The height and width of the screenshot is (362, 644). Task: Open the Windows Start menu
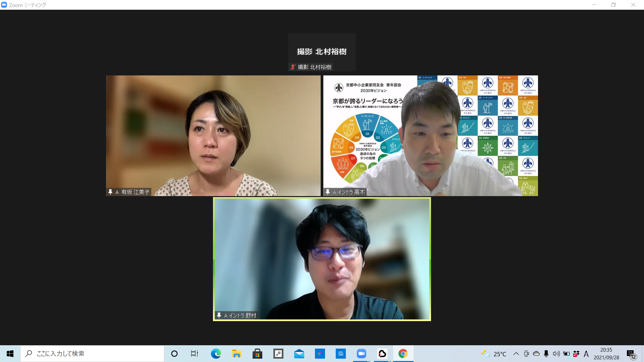(10, 354)
